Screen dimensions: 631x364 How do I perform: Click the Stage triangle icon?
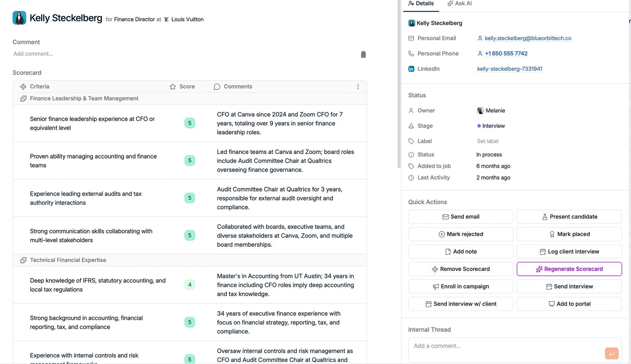pos(411,126)
